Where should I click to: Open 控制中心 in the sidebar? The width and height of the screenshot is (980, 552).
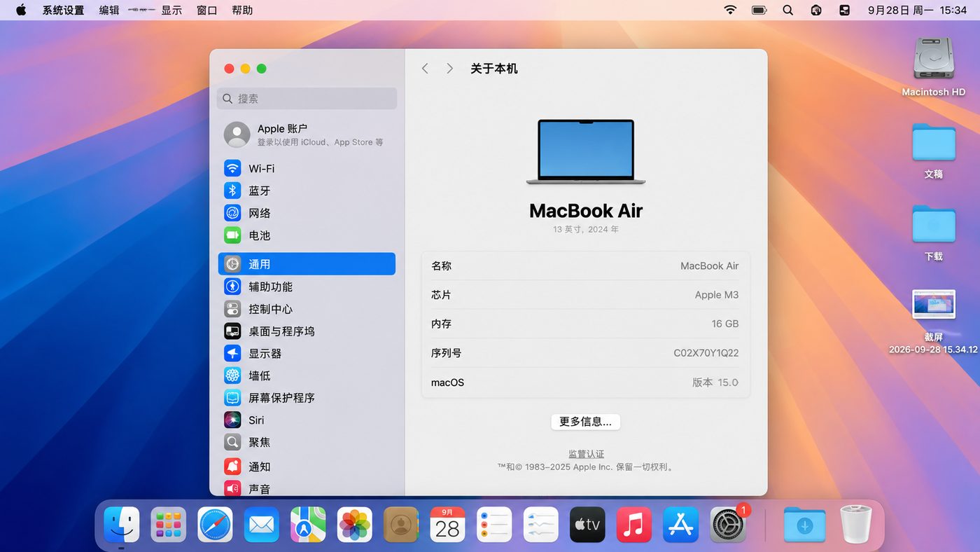(x=307, y=309)
